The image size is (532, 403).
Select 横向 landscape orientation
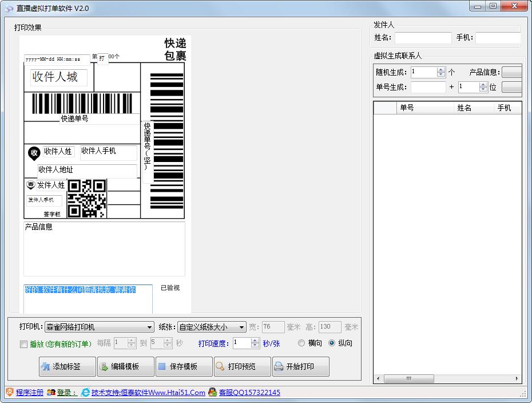[301, 343]
